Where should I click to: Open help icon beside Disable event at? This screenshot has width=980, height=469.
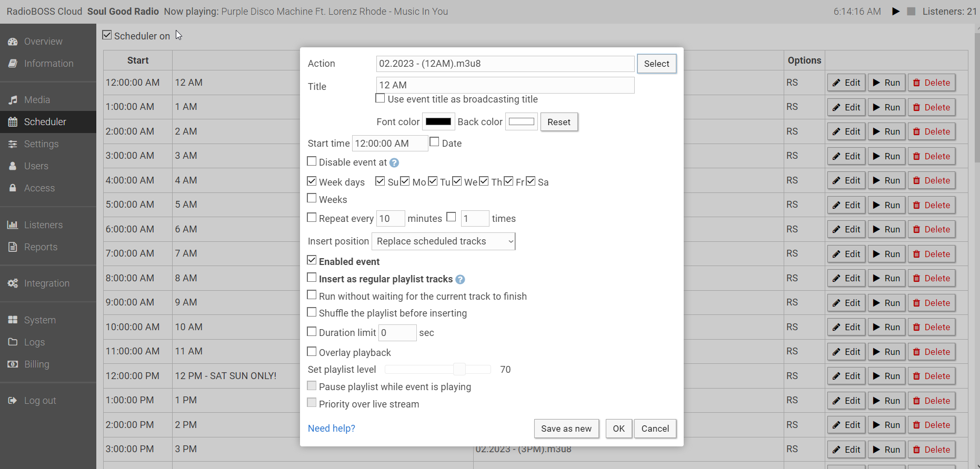(x=394, y=163)
